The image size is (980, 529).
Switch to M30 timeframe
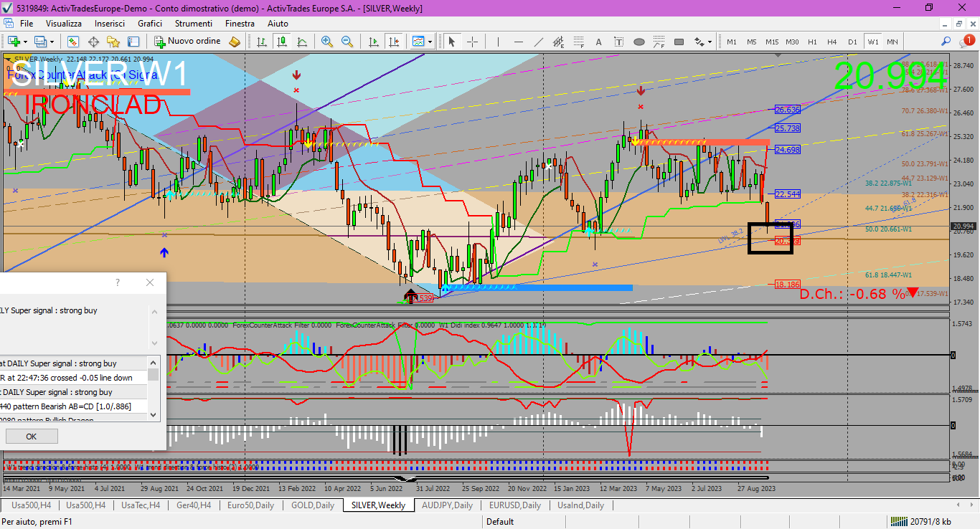tap(792, 42)
